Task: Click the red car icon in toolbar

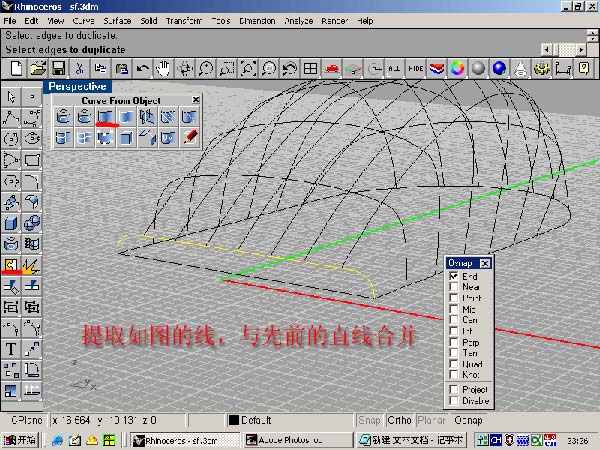Action: (331, 68)
